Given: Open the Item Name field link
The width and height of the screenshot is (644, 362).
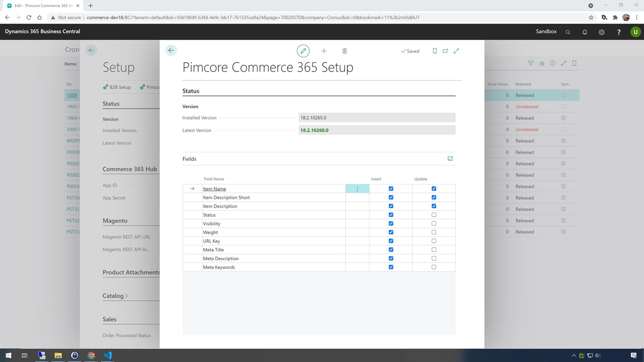Looking at the screenshot, I should [x=214, y=189].
